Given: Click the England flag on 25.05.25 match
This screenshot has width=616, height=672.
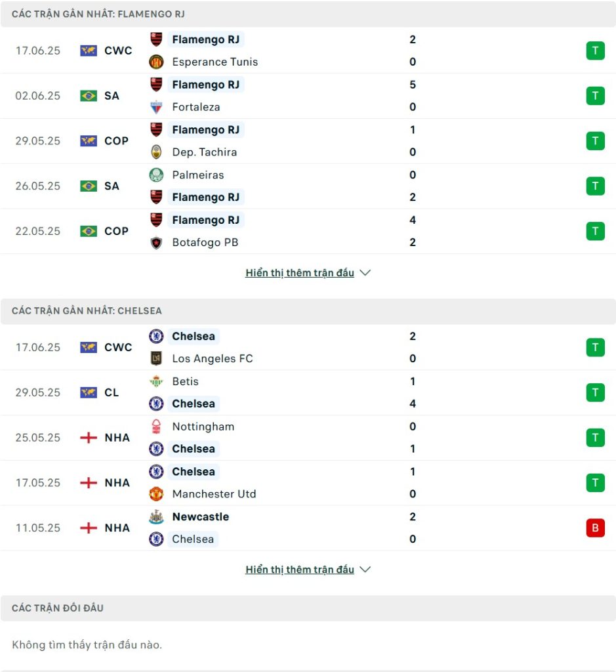Looking at the screenshot, I should 89,438.
